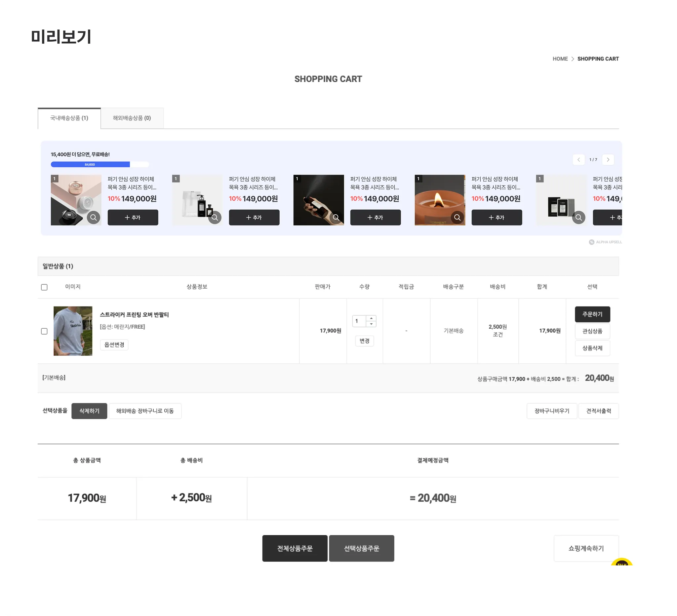
Task: Click the 옵션변경 option change button
Action: coord(114,345)
